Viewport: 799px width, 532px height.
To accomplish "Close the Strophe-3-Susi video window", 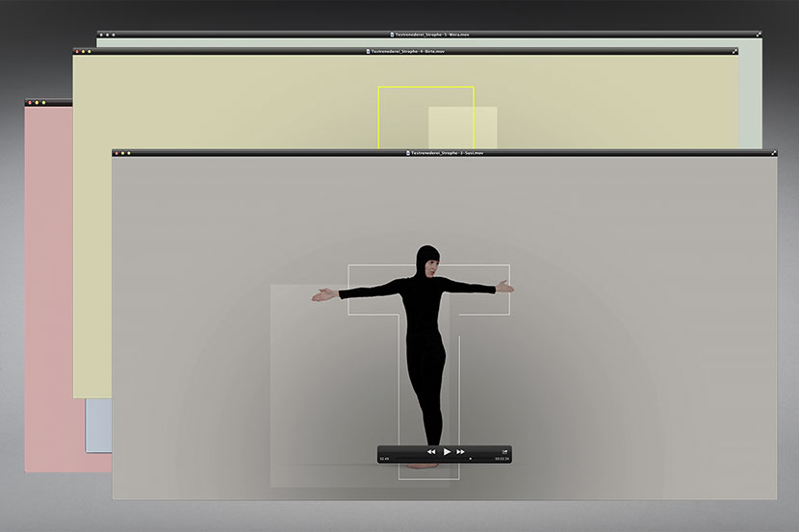I will pyautogui.click(x=117, y=152).
